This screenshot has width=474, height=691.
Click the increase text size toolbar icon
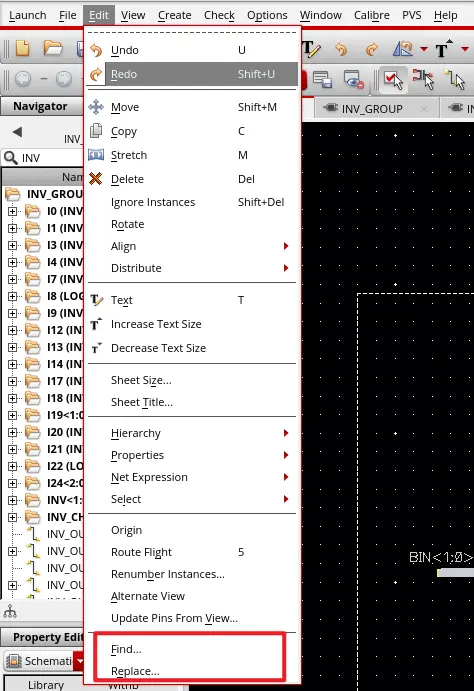(444, 48)
